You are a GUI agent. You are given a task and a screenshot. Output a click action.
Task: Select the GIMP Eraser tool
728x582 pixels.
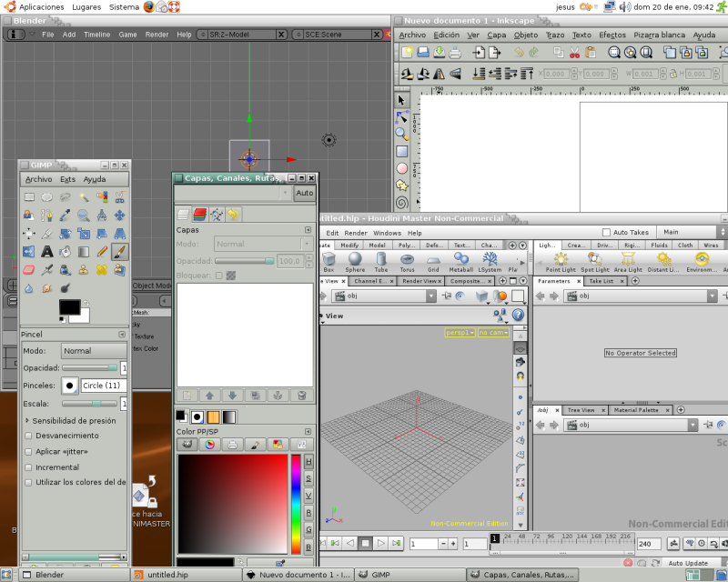click(29, 270)
